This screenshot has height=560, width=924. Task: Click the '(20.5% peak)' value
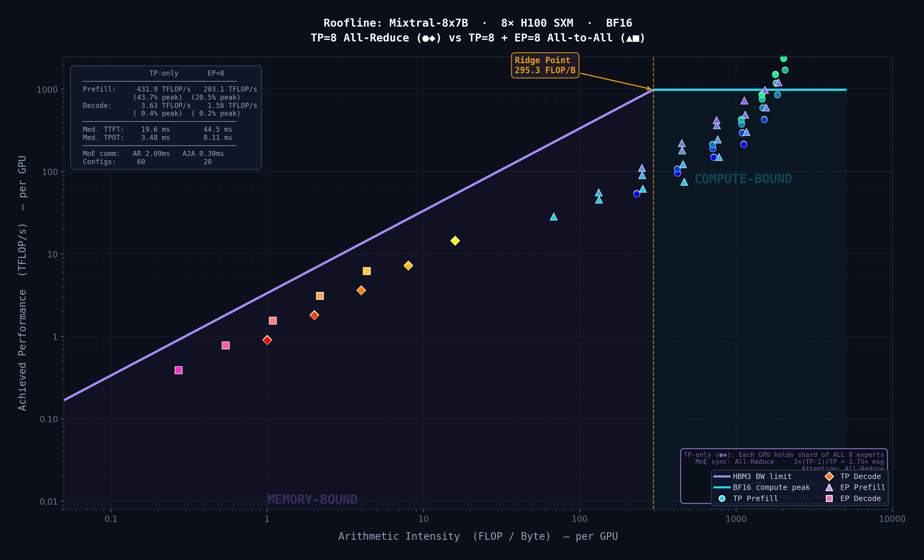(x=216, y=97)
